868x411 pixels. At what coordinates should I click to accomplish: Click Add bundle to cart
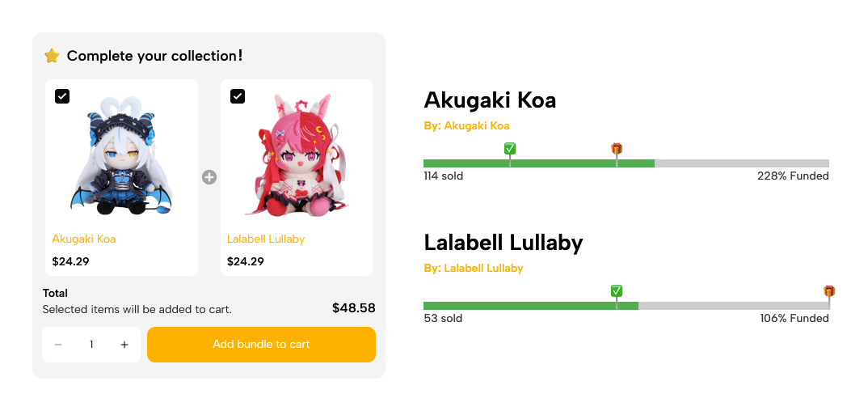[261, 345]
